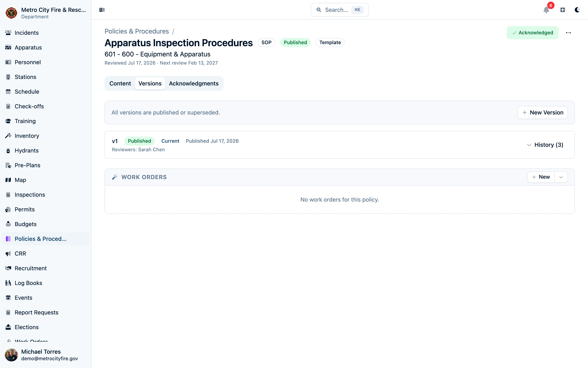This screenshot has height=368, width=588.
Task: Click the Map icon in sidebar
Action: (8, 180)
